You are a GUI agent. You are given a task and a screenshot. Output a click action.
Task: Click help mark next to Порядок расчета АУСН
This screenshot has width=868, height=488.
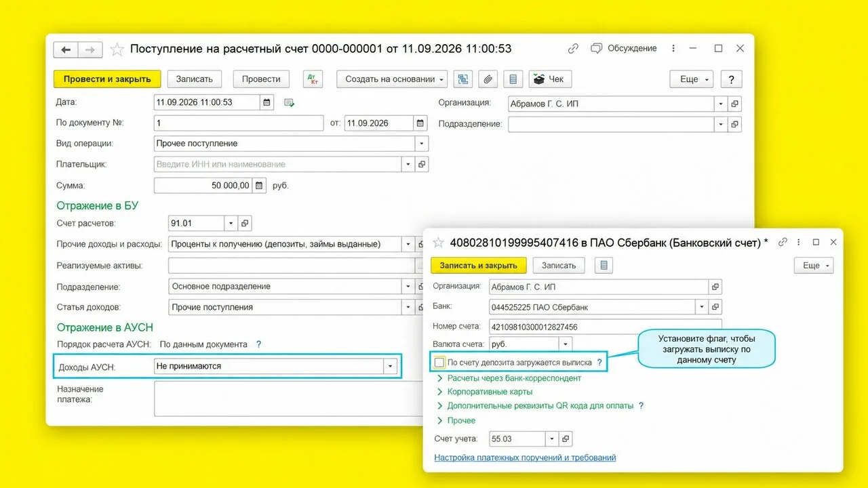coord(258,344)
